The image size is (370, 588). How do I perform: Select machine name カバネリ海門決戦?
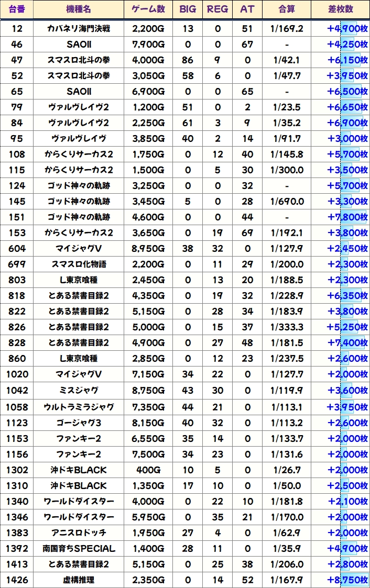point(79,28)
